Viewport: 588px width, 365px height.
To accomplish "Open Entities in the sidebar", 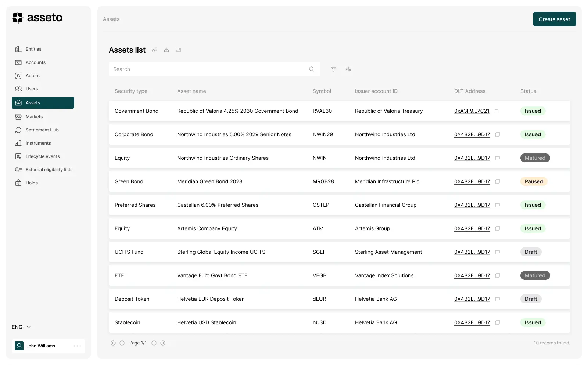I will pyautogui.click(x=33, y=49).
